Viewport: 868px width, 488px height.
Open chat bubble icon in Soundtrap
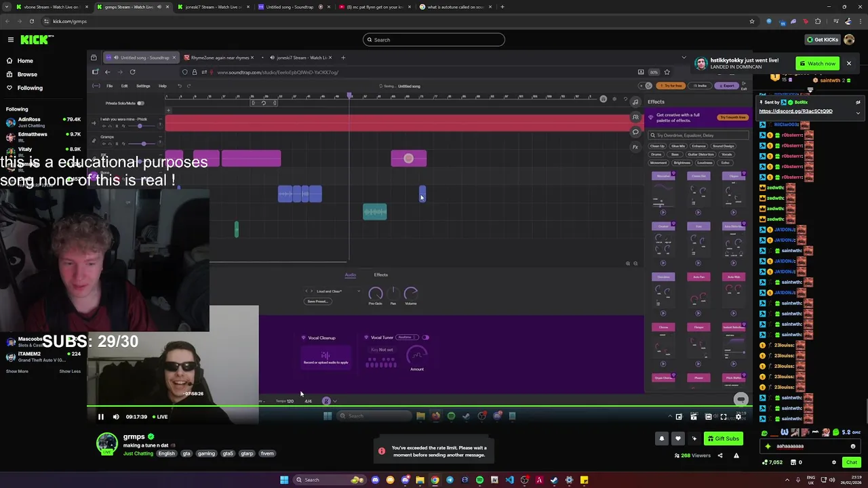pyautogui.click(x=635, y=132)
